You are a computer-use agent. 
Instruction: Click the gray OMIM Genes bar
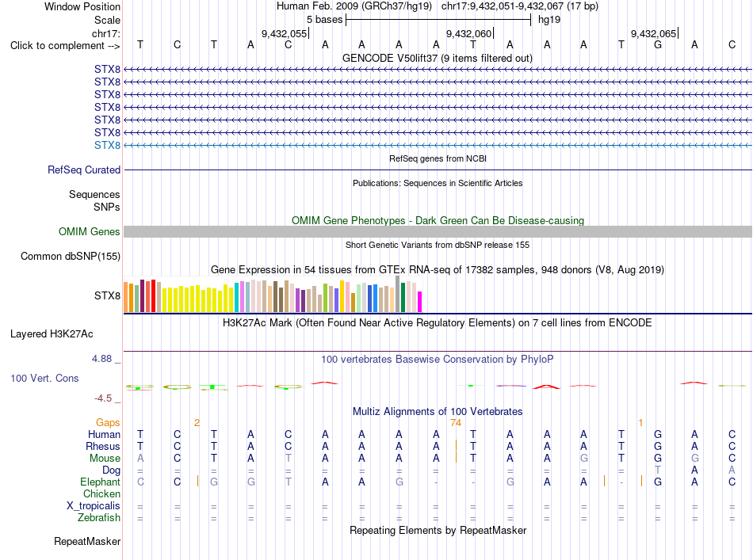click(x=438, y=232)
